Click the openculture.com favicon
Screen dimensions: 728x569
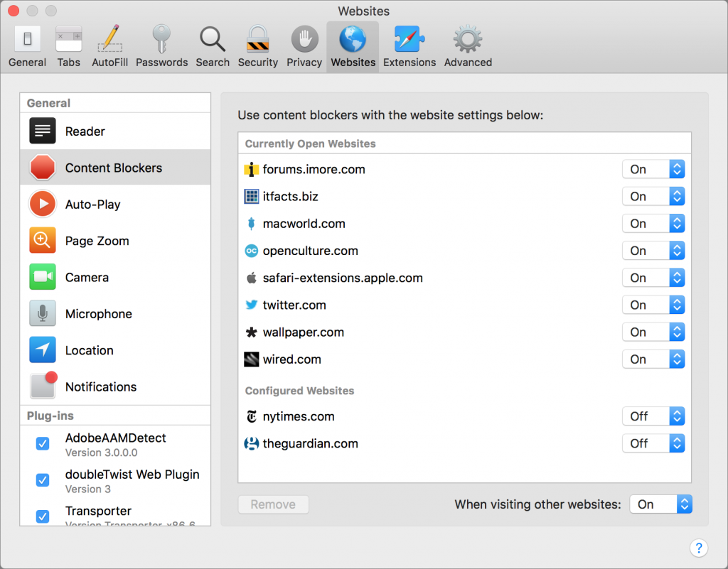click(251, 251)
